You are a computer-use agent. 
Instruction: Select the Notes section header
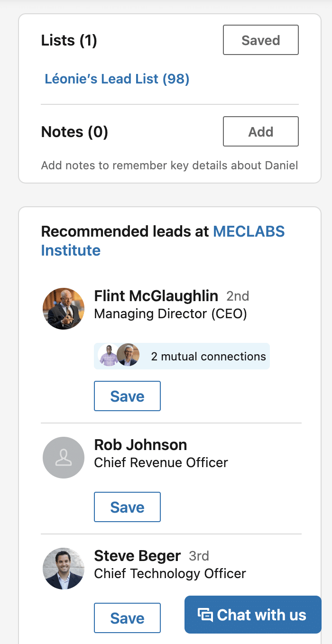(74, 131)
